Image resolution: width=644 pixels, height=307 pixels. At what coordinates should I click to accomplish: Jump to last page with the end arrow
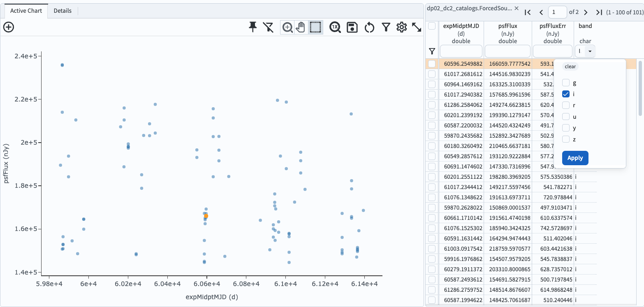tap(599, 12)
